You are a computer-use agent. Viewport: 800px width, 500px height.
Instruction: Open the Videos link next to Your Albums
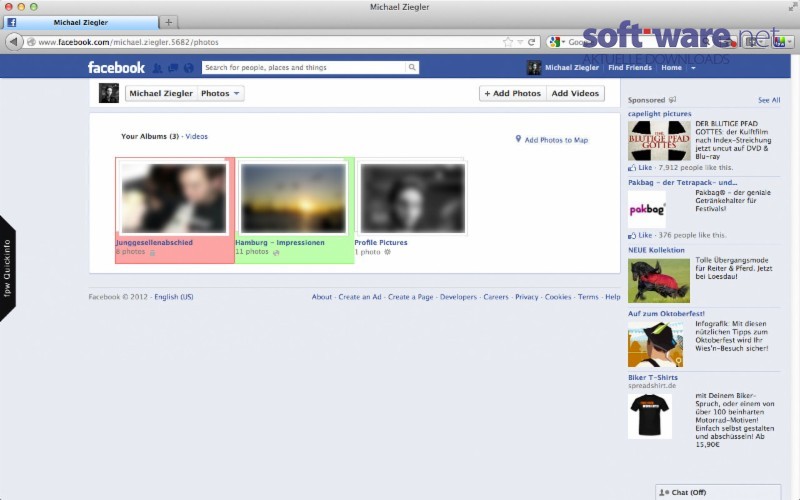coord(196,136)
